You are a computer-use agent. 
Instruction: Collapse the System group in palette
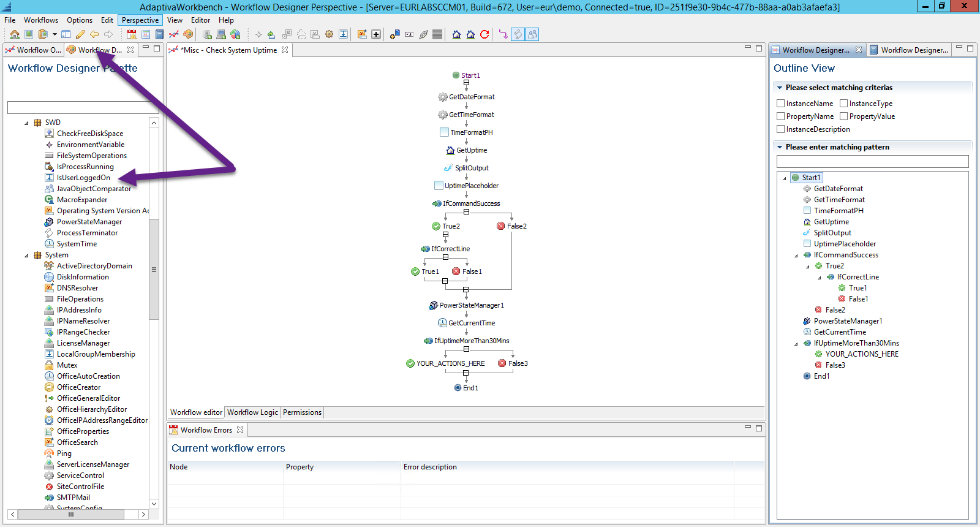tap(26, 255)
